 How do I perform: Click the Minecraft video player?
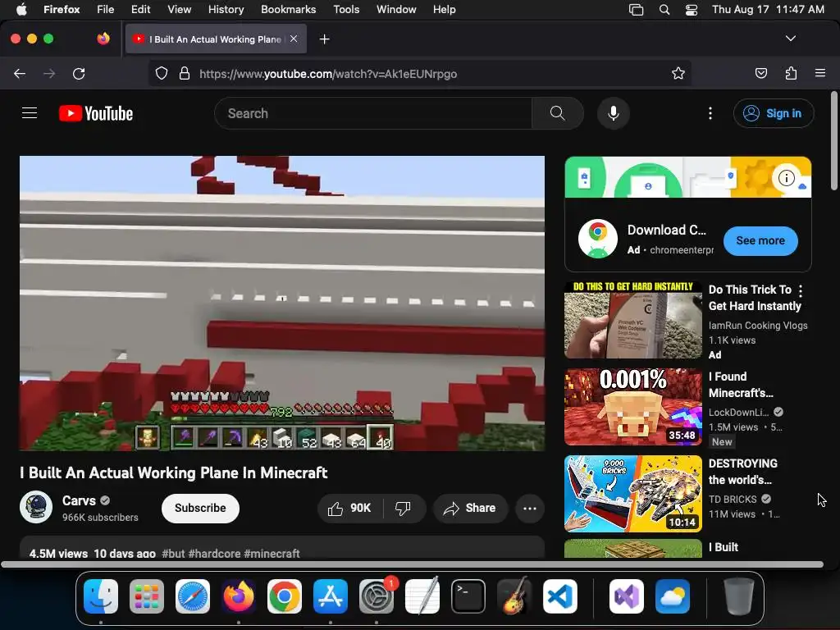[282, 304]
